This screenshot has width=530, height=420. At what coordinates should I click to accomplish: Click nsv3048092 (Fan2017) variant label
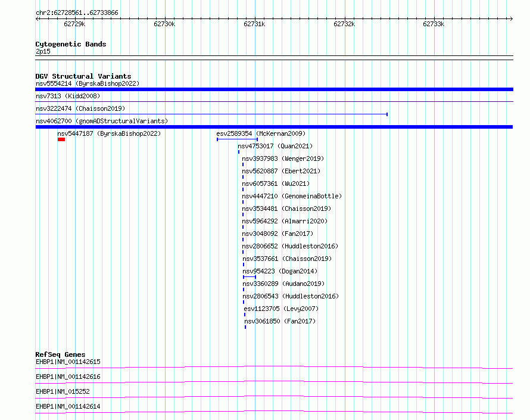pos(278,234)
